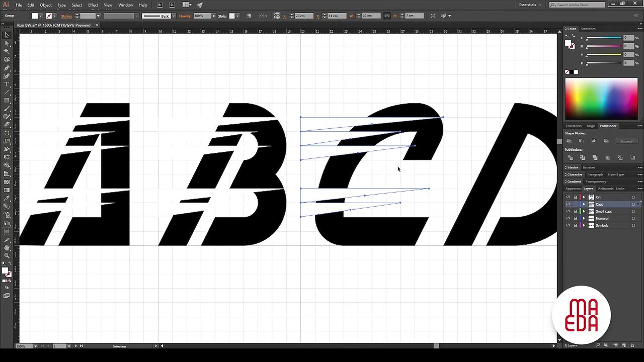The width and height of the screenshot is (644, 362).
Task: Open the Object menu
Action: click(46, 5)
